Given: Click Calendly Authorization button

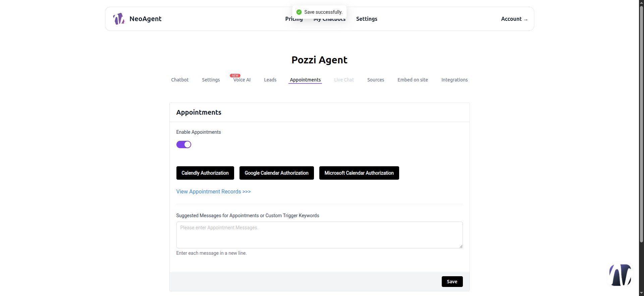Looking at the screenshot, I should pyautogui.click(x=205, y=173).
